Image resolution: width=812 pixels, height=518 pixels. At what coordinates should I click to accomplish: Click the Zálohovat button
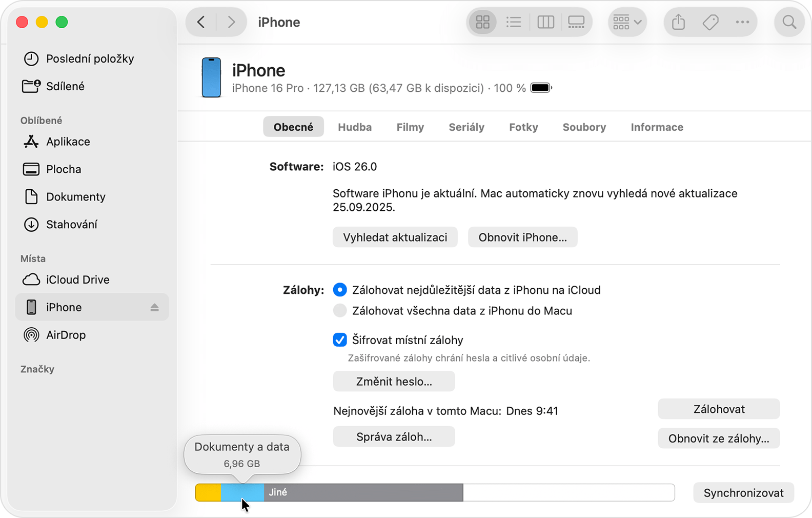pos(719,409)
